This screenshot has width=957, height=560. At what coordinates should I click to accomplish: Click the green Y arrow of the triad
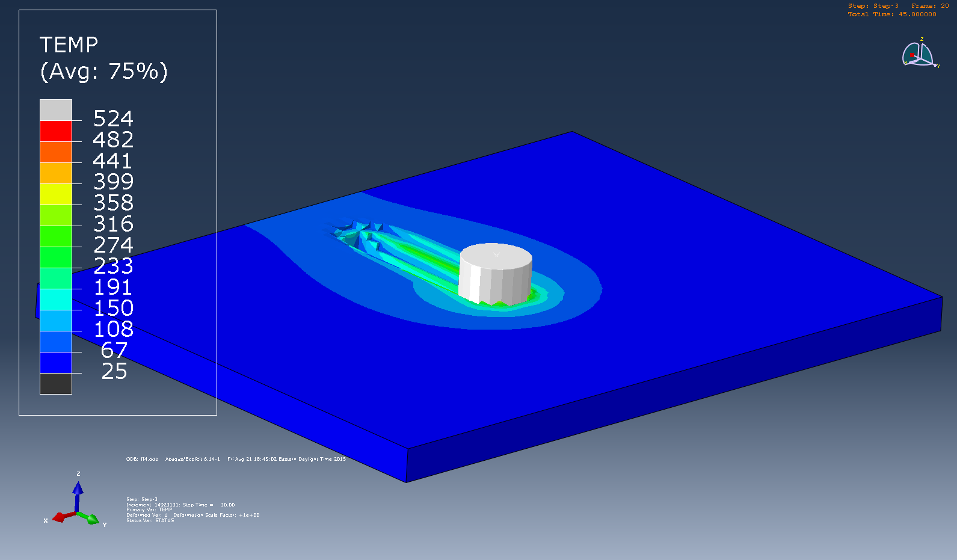89,518
